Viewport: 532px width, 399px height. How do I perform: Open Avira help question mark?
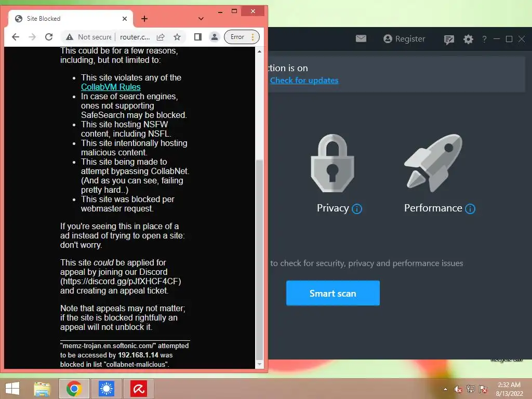click(x=485, y=39)
